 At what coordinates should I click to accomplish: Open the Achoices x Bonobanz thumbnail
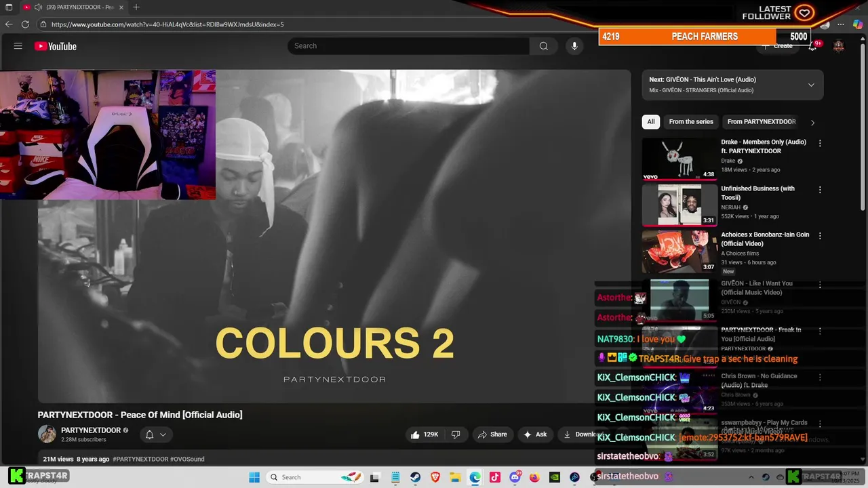tap(679, 251)
